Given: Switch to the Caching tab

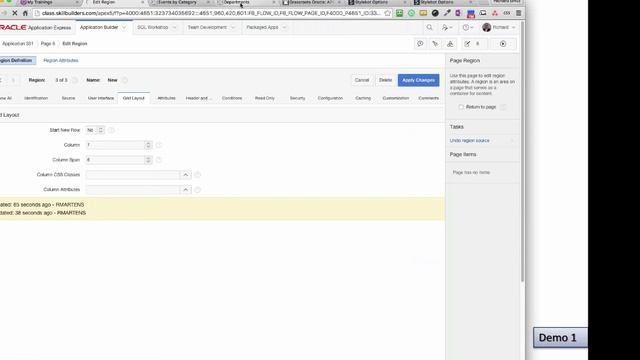Looking at the screenshot, I should (363, 98).
